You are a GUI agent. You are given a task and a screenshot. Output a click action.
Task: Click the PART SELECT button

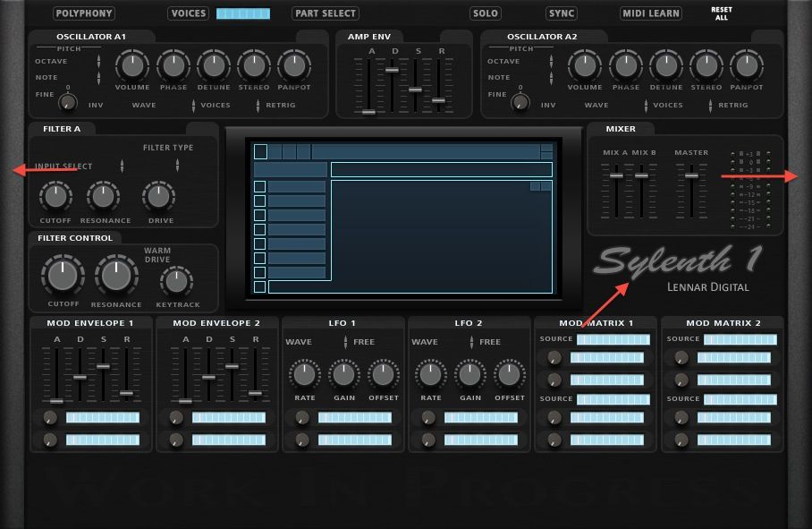point(326,13)
